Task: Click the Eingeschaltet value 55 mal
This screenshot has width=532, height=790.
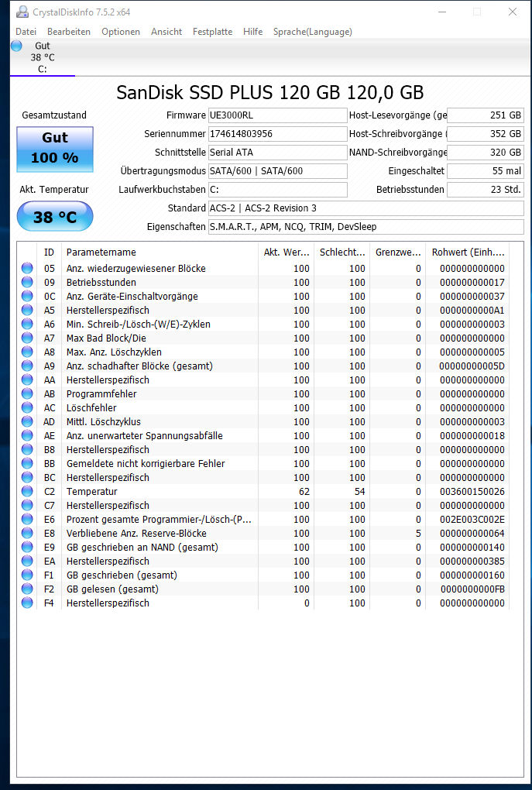Action: pos(485,171)
